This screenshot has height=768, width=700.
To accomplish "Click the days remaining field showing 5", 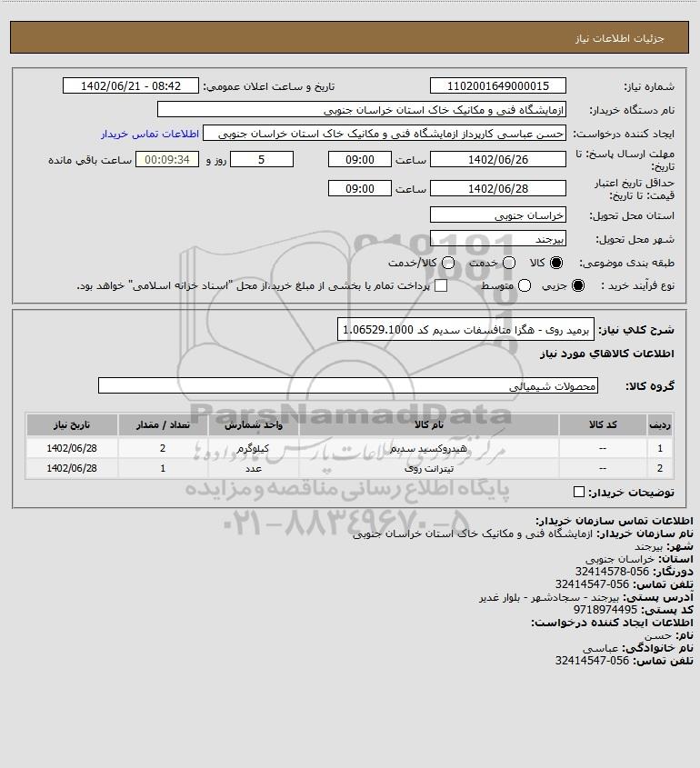I will 262,160.
